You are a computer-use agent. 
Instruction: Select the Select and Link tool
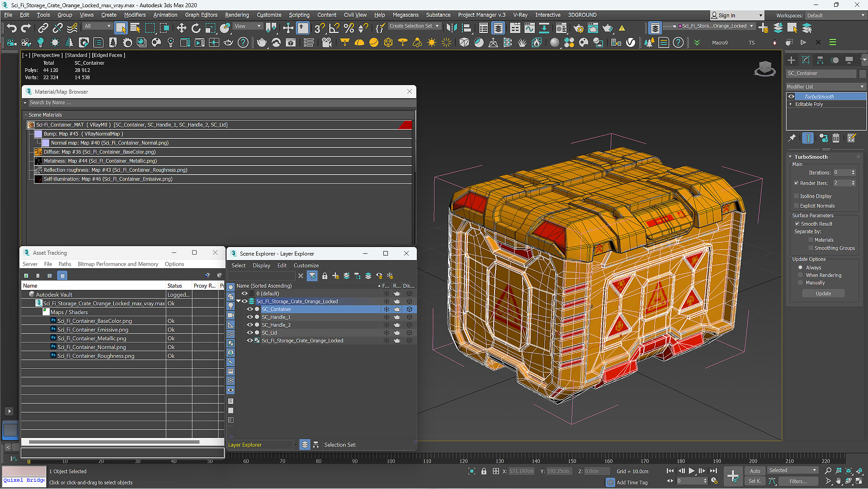(x=43, y=28)
